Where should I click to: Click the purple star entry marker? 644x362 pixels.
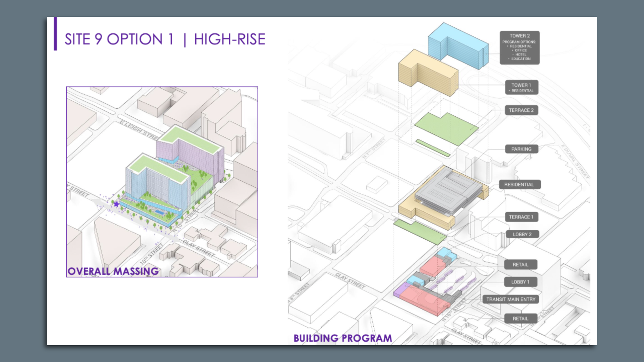pos(116,203)
